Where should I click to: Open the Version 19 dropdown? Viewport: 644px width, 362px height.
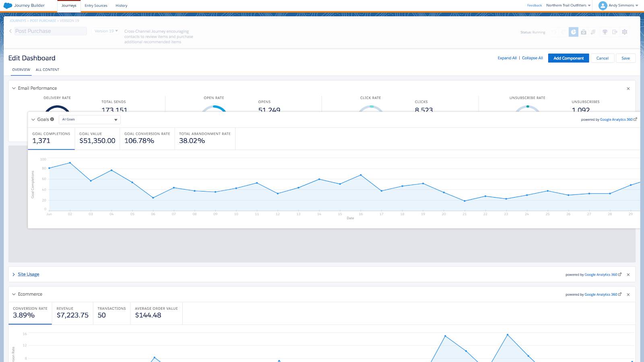point(106,31)
